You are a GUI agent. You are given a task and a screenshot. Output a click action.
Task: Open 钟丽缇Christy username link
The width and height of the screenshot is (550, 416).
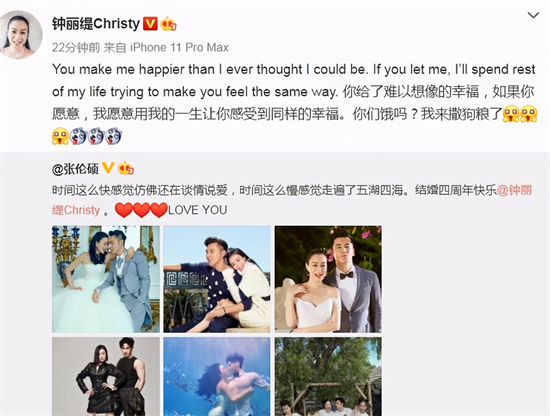tap(96, 24)
